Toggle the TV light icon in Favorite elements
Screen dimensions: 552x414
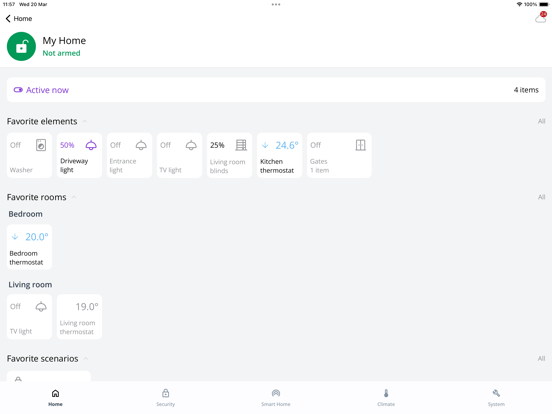(191, 145)
